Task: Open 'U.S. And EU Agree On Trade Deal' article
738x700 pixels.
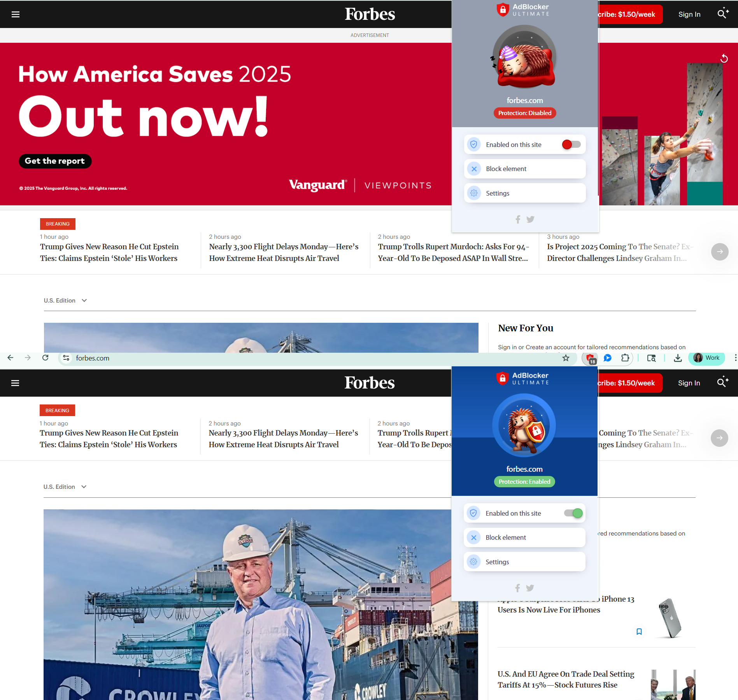Action: [x=566, y=679]
